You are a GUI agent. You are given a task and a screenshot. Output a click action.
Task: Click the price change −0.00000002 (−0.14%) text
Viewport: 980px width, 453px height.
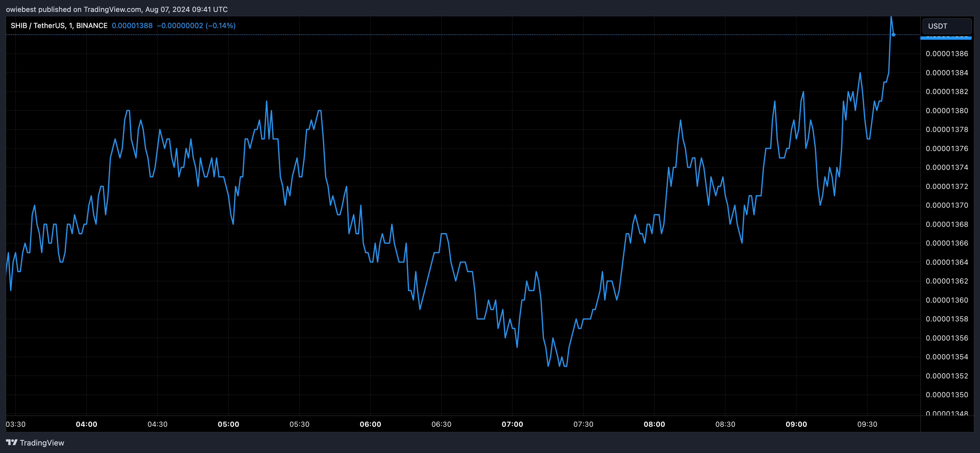196,25
